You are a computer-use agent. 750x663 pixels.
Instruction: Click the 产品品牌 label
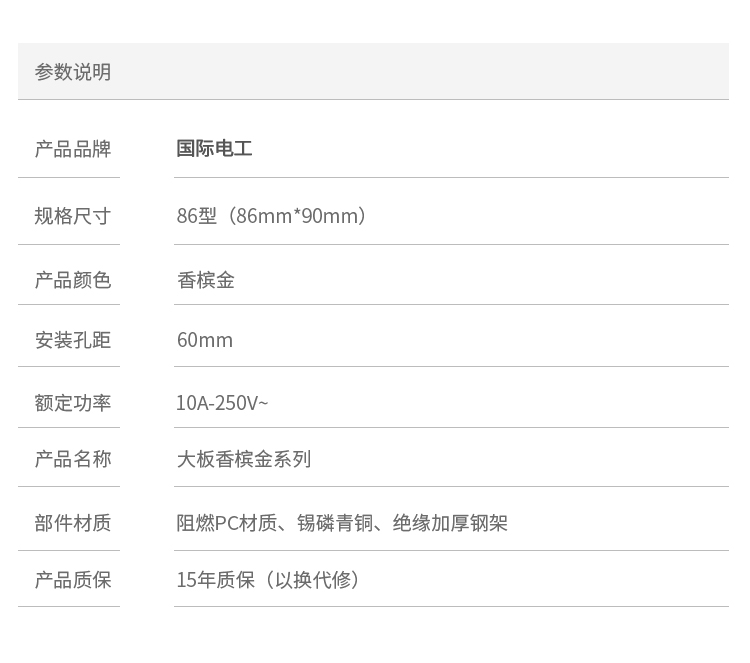point(72,149)
